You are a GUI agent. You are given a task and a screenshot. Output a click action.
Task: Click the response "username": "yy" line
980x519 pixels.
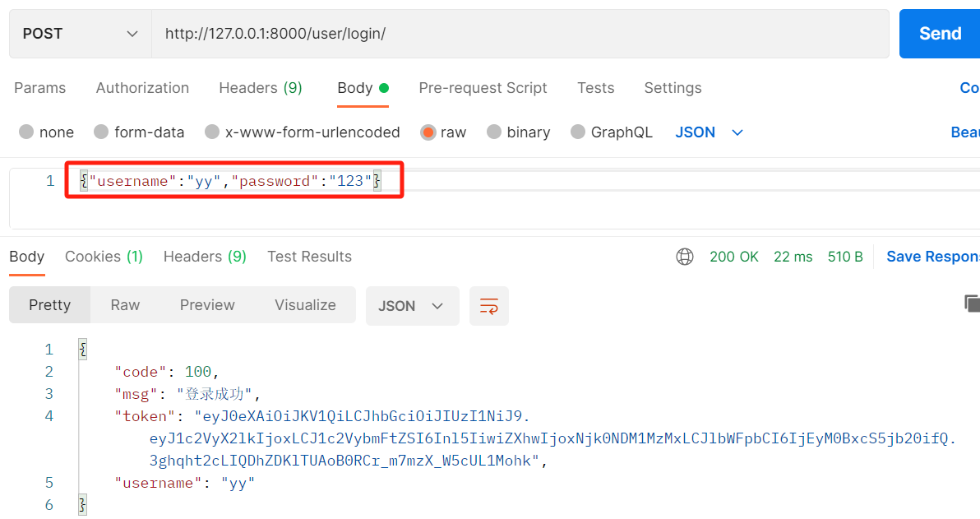point(184,484)
